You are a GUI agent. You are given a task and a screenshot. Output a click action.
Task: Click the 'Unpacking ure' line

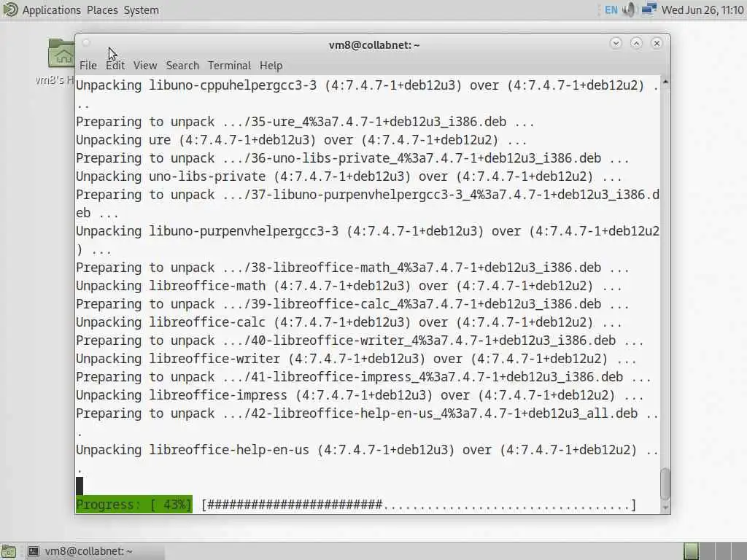301,140
